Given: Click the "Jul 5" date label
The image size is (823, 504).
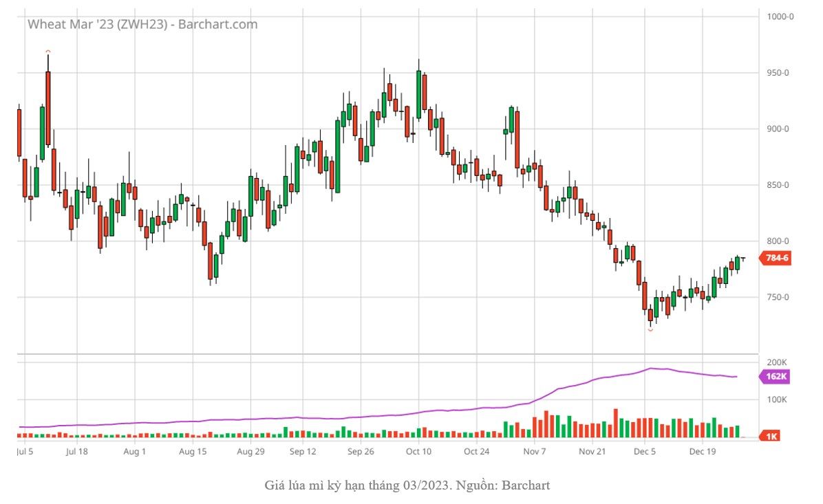Looking at the screenshot, I should [x=25, y=452].
